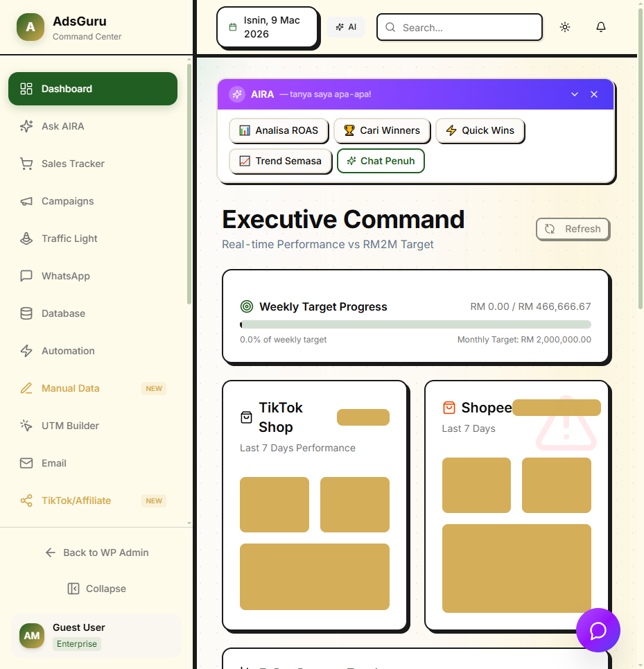Collapse the sidebar
Viewport: 644px width, 669px height.
(96, 588)
